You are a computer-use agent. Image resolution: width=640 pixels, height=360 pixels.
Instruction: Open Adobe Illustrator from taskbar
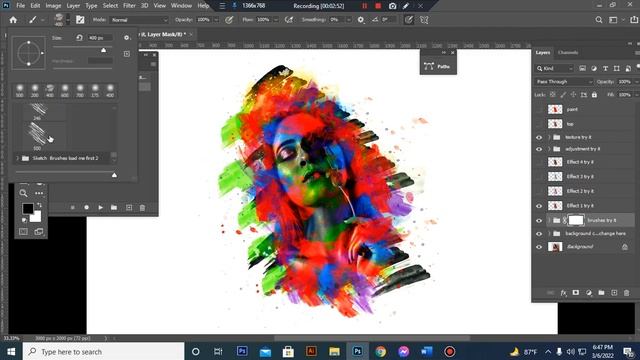(x=311, y=351)
